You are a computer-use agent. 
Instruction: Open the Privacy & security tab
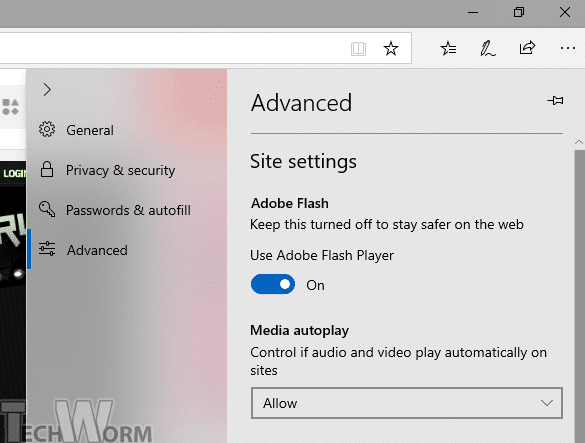(127, 170)
